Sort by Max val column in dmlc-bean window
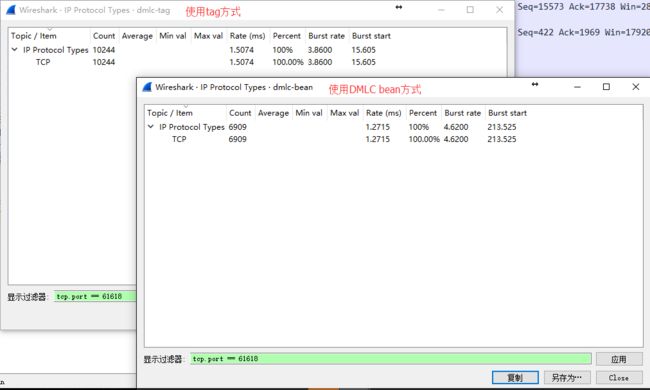This screenshot has width=650, height=390. pyautogui.click(x=344, y=113)
